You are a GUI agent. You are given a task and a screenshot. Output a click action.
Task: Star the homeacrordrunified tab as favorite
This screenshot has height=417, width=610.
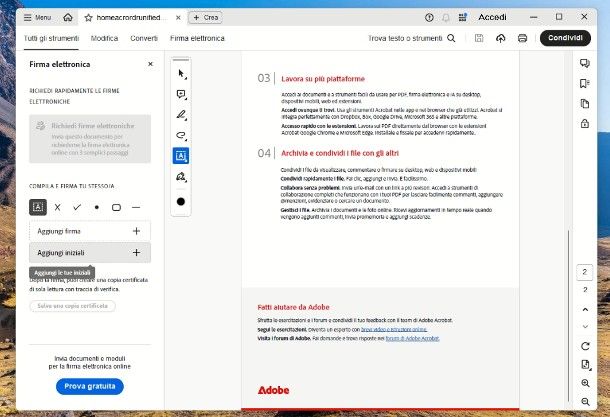88,18
